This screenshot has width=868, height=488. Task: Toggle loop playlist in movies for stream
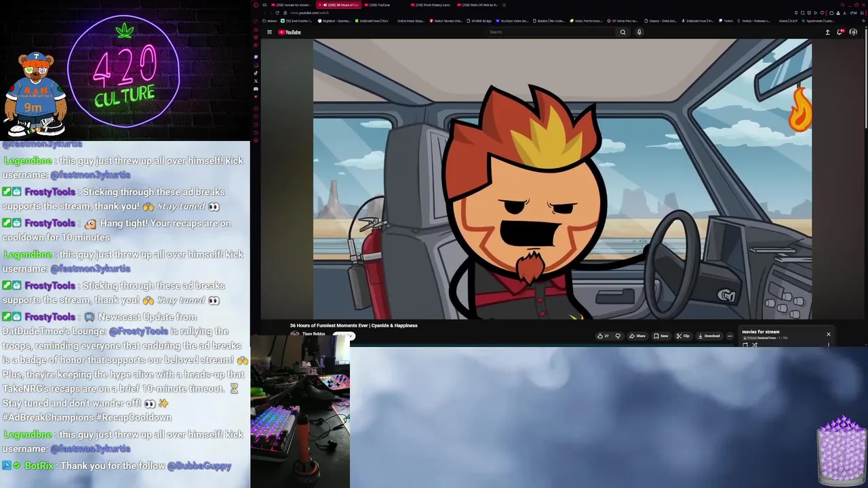coord(745,345)
